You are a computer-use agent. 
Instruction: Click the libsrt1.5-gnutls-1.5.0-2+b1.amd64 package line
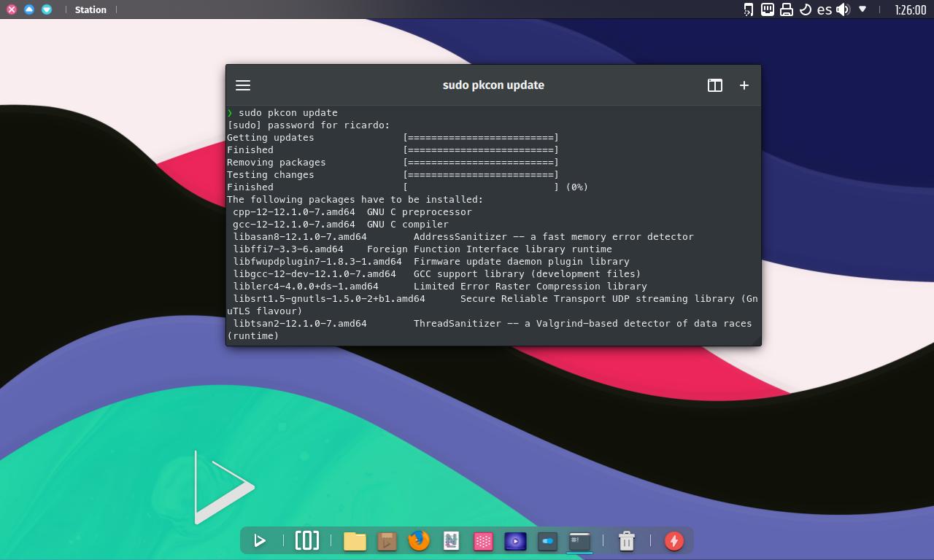[x=493, y=305]
